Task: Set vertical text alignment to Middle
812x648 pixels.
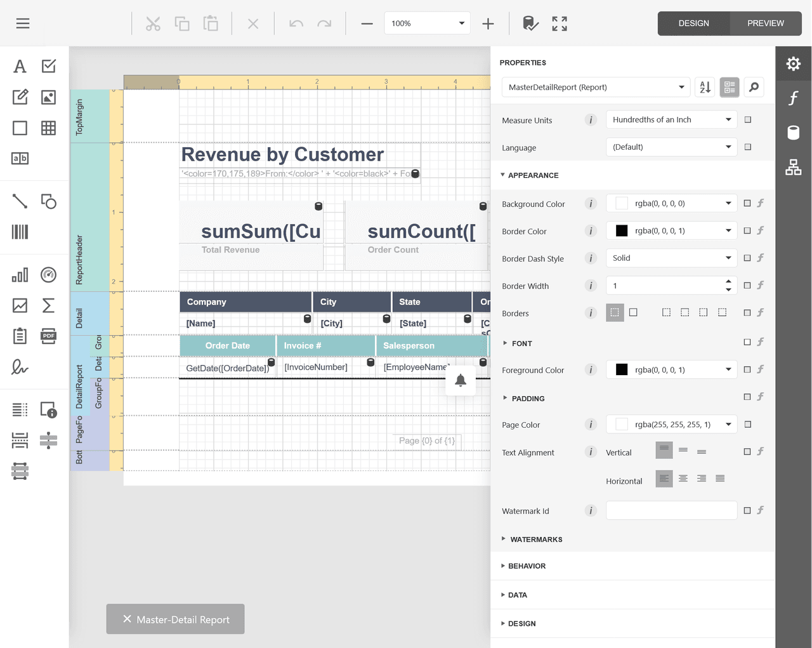Action: tap(683, 451)
